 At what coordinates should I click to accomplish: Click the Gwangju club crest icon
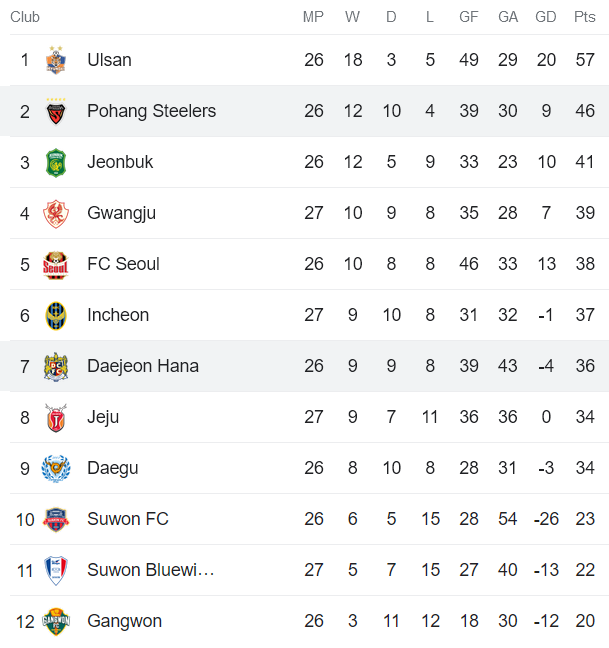tap(55, 213)
